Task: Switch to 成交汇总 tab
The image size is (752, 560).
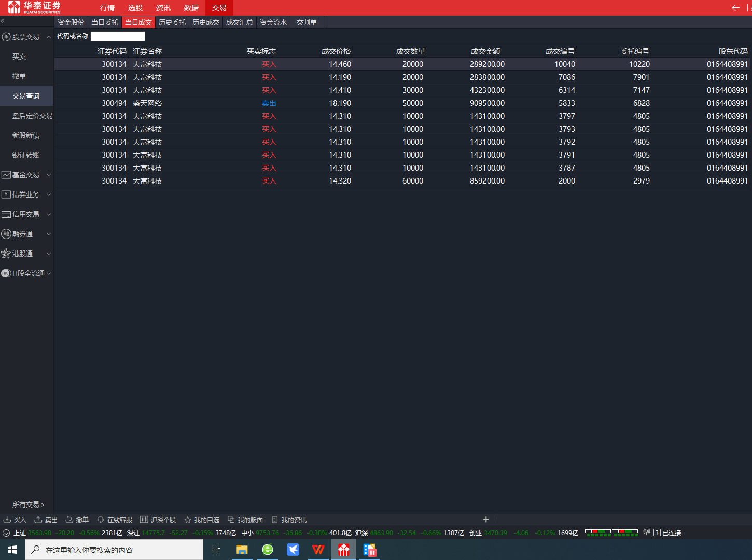Action: (x=240, y=22)
